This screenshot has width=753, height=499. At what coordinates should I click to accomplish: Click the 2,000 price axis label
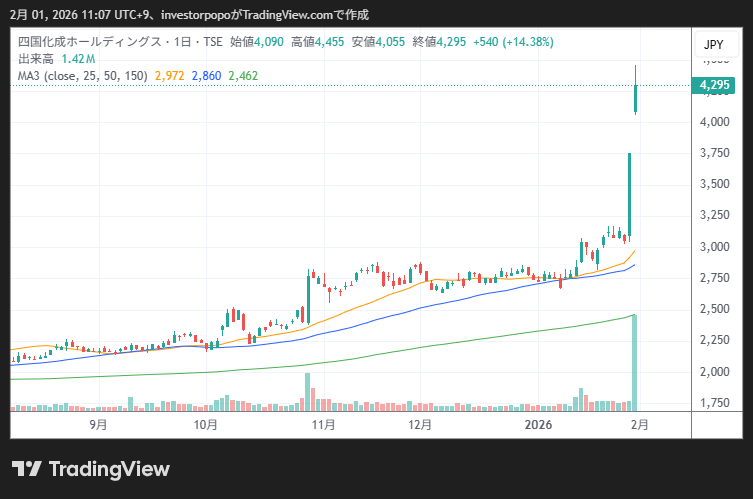tap(714, 372)
